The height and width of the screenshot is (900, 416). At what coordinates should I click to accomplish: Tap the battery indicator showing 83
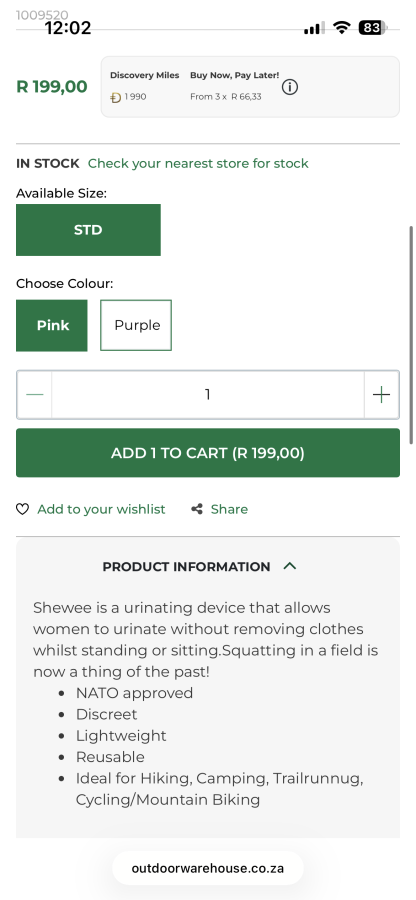(x=373, y=28)
